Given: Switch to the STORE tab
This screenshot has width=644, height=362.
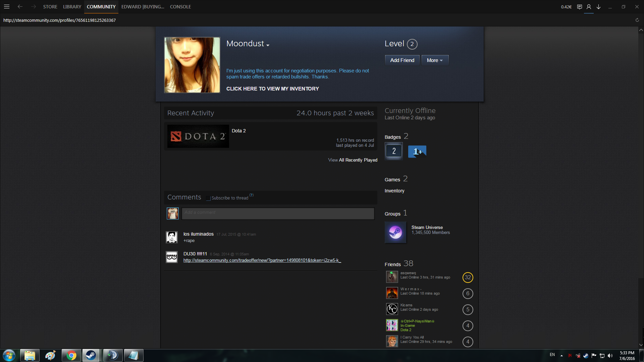Looking at the screenshot, I should click(50, 7).
